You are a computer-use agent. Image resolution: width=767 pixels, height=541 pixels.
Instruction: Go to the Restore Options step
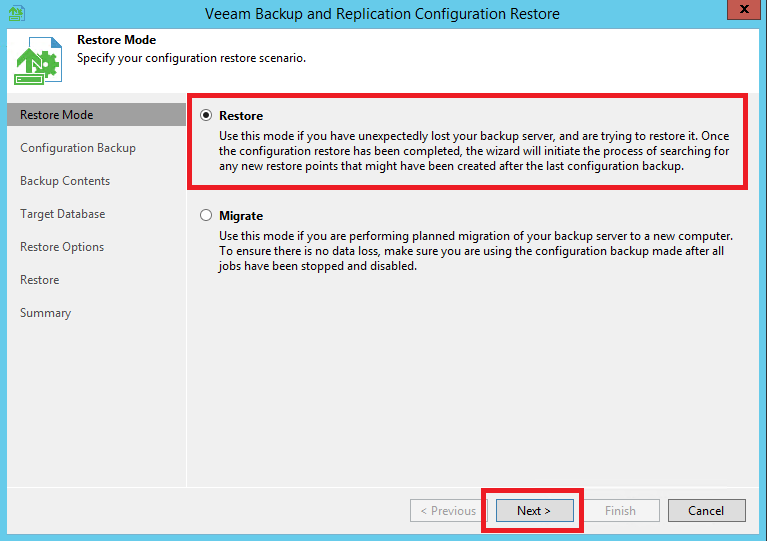tap(62, 247)
